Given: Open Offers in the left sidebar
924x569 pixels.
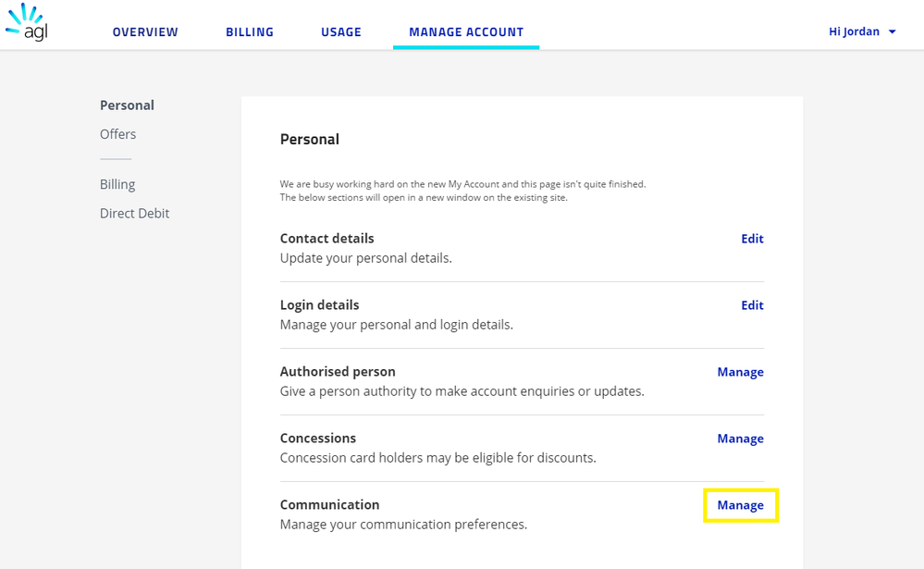Looking at the screenshot, I should [117, 134].
